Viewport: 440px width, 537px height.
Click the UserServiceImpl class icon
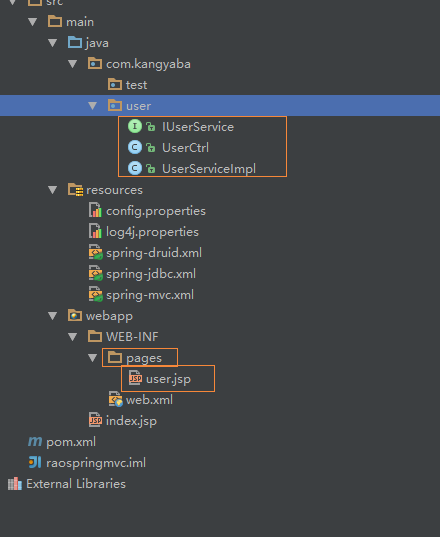135,168
